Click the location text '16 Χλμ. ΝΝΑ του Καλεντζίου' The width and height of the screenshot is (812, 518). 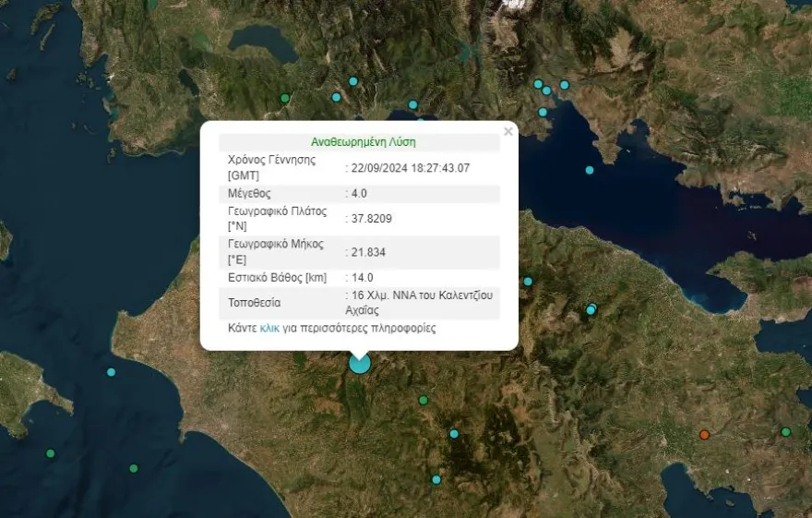(x=422, y=295)
